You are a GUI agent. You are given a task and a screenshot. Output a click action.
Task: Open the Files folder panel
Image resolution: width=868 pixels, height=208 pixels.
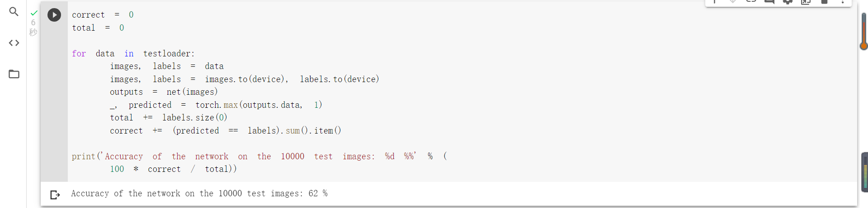[x=14, y=74]
